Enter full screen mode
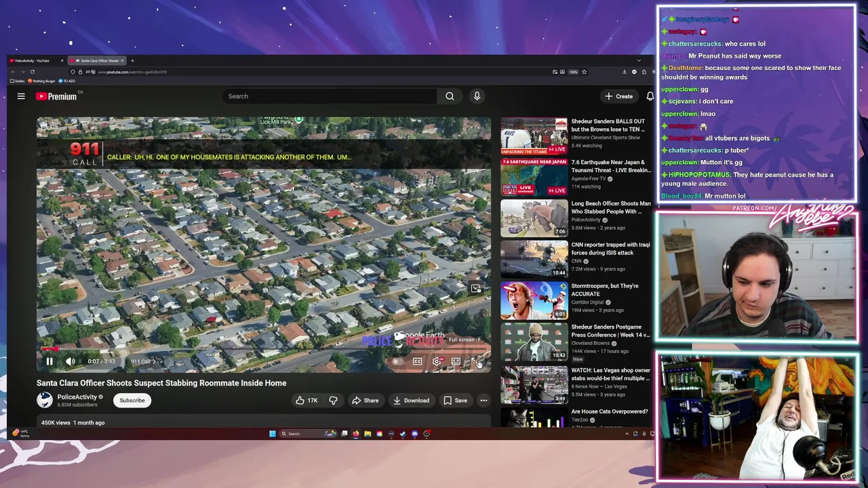The height and width of the screenshot is (488, 868). (477, 361)
